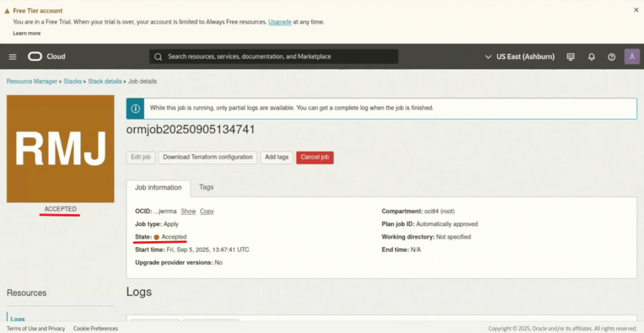
Task: Go to Resource Manager breadcrumb
Action: (32, 81)
